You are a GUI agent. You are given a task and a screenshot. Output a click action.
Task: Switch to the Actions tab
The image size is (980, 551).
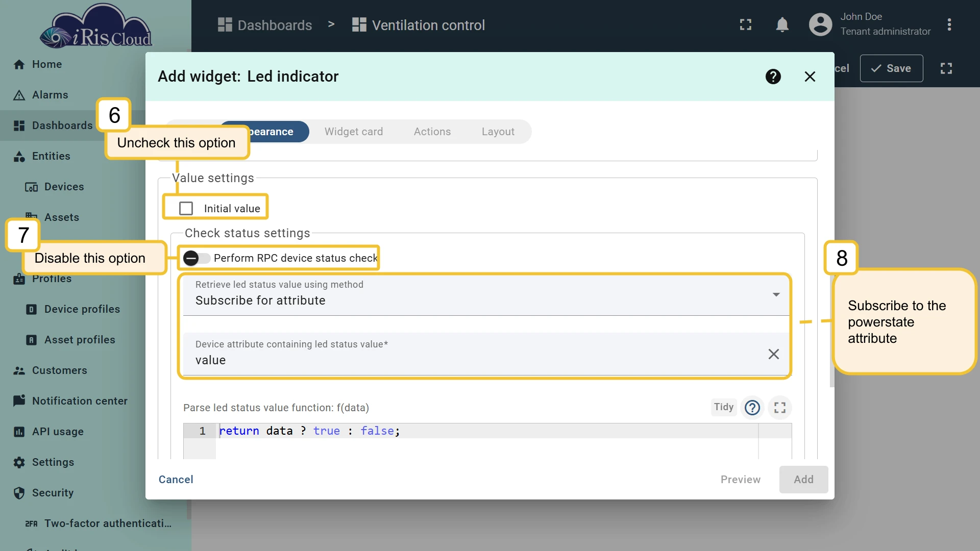(x=432, y=132)
